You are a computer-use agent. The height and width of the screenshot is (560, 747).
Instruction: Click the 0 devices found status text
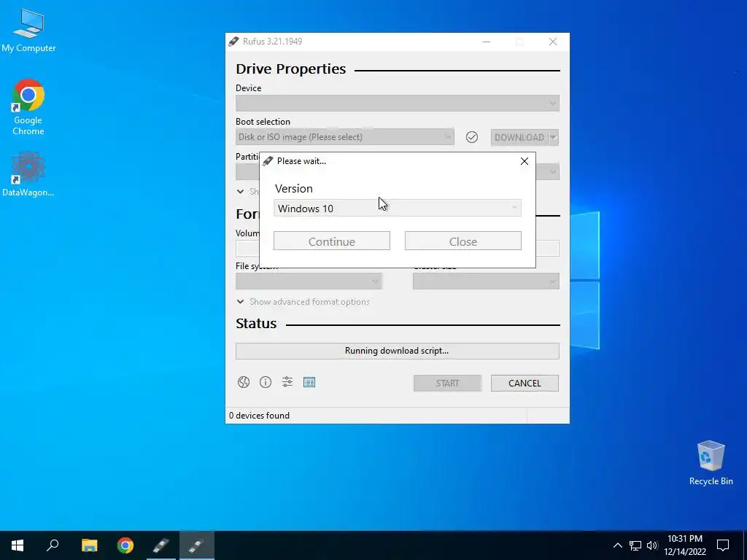tap(259, 415)
